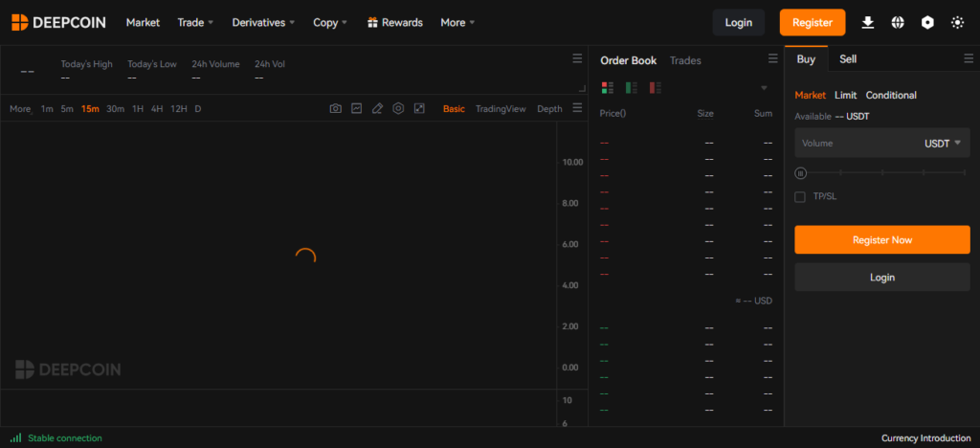Click the orange Register button
The height and width of the screenshot is (448, 980).
coord(813,22)
